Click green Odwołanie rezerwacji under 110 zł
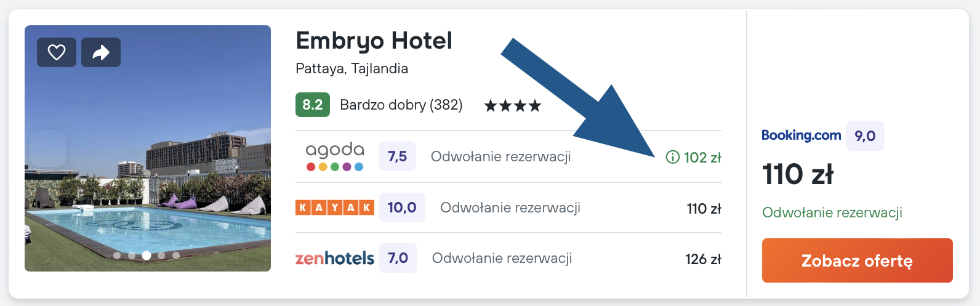Viewport: 980px width, 306px height. [x=832, y=212]
